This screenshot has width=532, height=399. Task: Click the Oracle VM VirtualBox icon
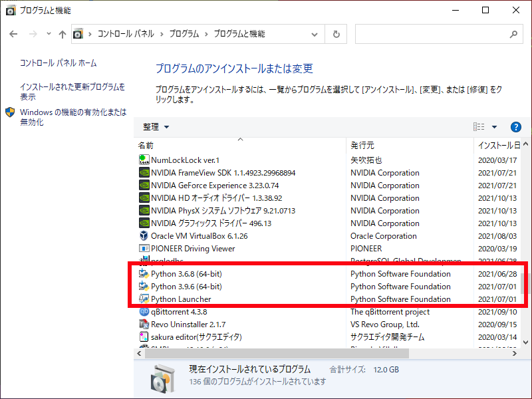click(x=144, y=235)
